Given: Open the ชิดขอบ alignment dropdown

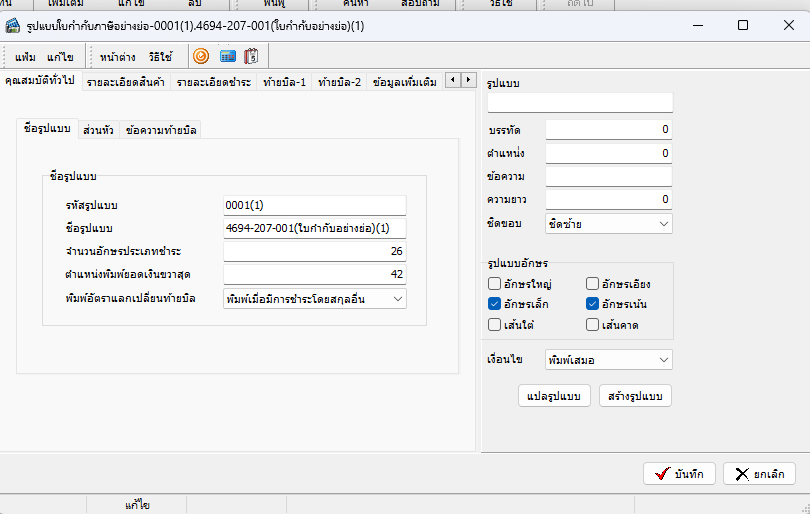Looking at the screenshot, I should pyautogui.click(x=609, y=224).
